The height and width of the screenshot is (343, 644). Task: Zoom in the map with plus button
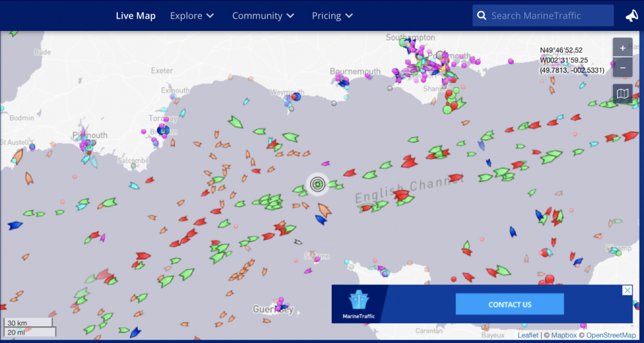point(622,48)
